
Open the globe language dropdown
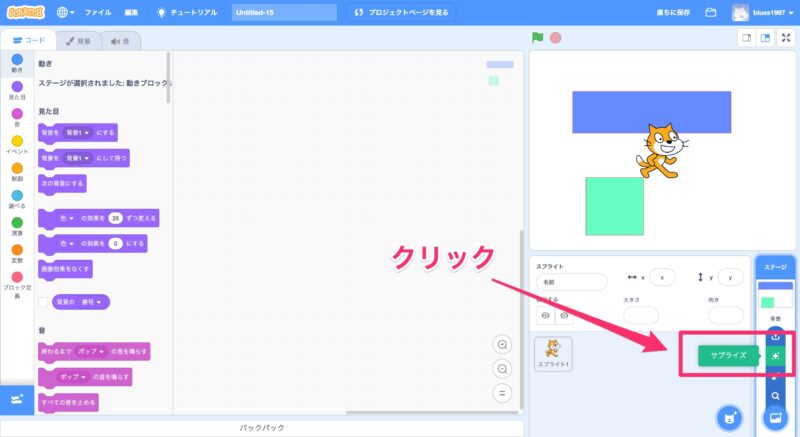tap(67, 13)
